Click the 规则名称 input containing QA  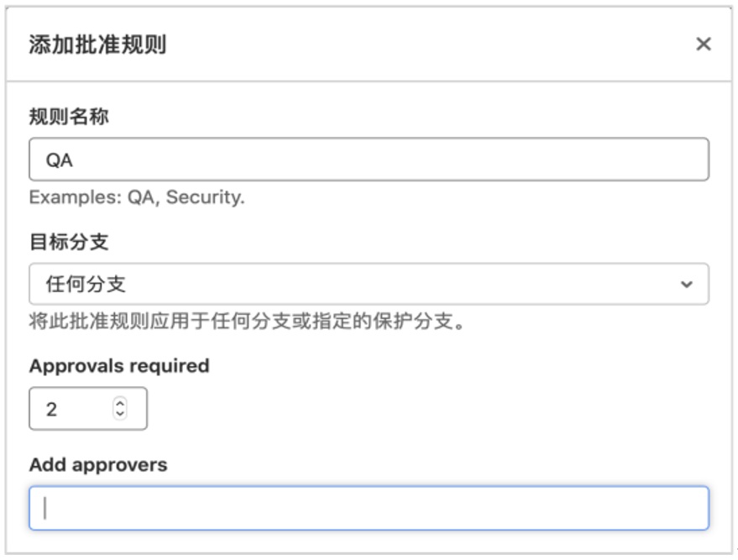coord(369,159)
